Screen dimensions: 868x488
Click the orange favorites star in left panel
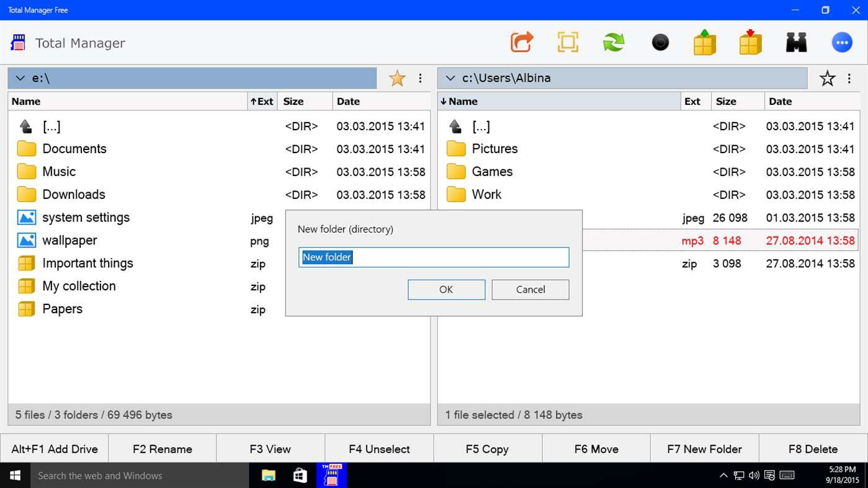pos(397,78)
